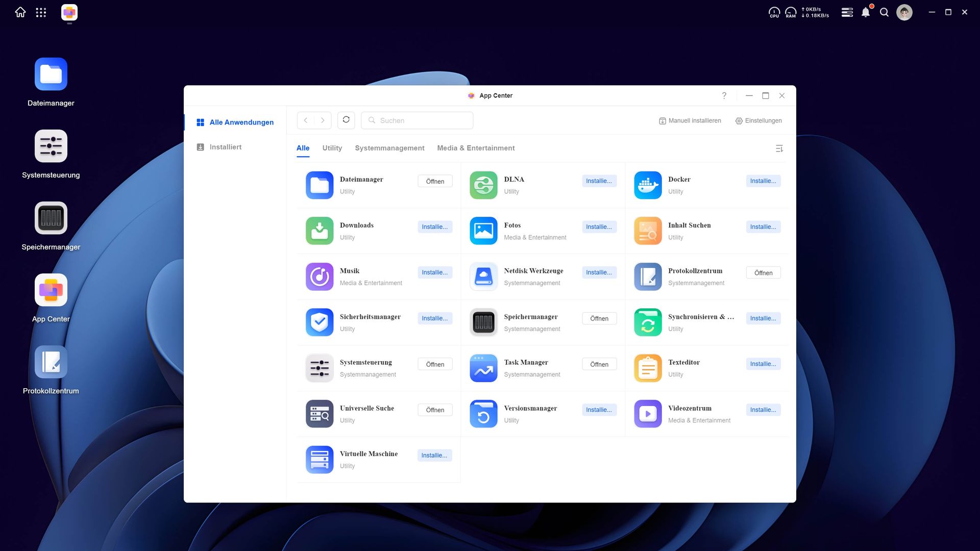Click the Videozentrum app icon

[x=648, y=414]
